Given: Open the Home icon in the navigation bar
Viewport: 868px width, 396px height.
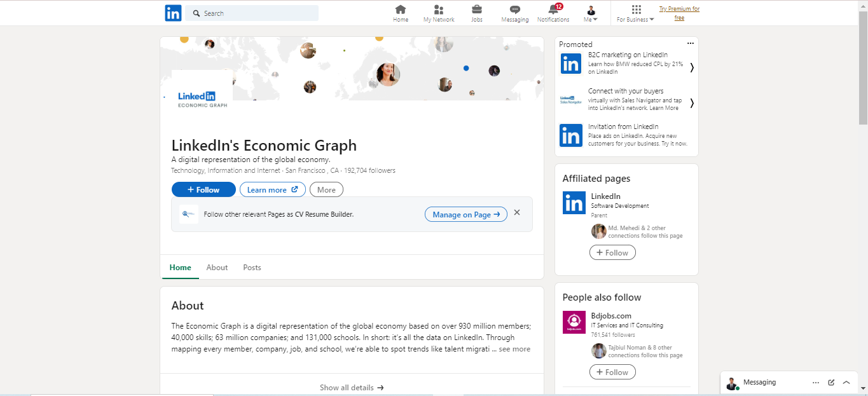Looking at the screenshot, I should click(401, 13).
